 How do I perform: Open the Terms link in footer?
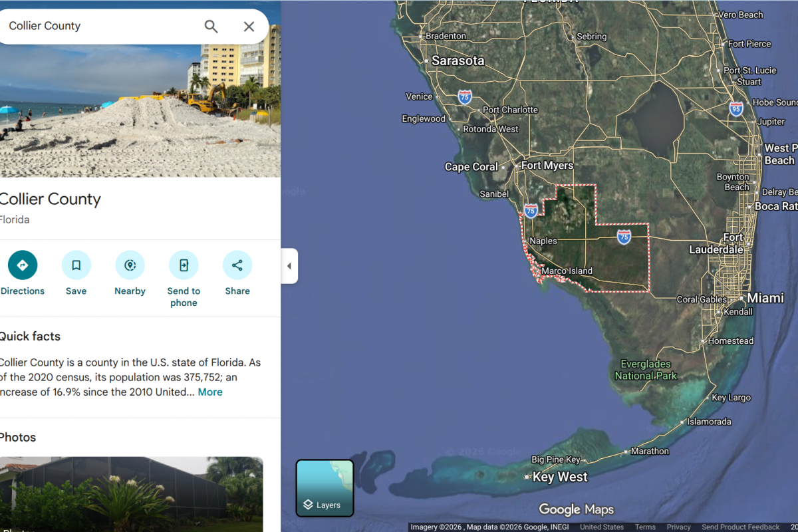click(645, 527)
